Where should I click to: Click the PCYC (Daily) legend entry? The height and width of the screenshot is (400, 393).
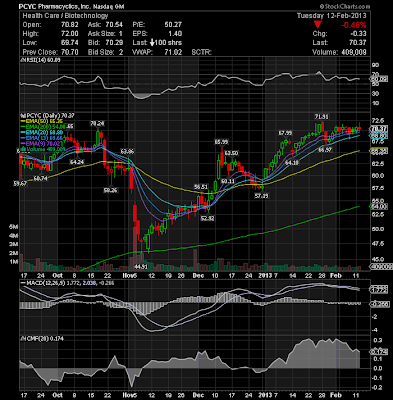point(47,115)
